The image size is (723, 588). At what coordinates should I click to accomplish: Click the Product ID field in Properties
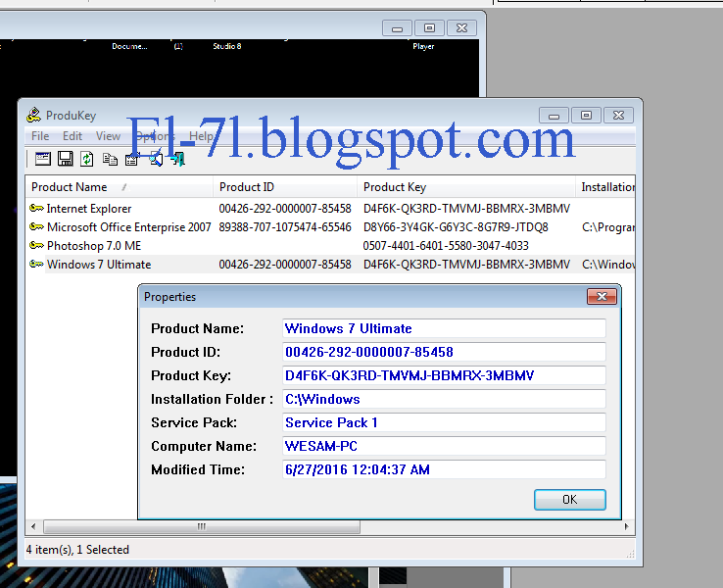pos(444,352)
